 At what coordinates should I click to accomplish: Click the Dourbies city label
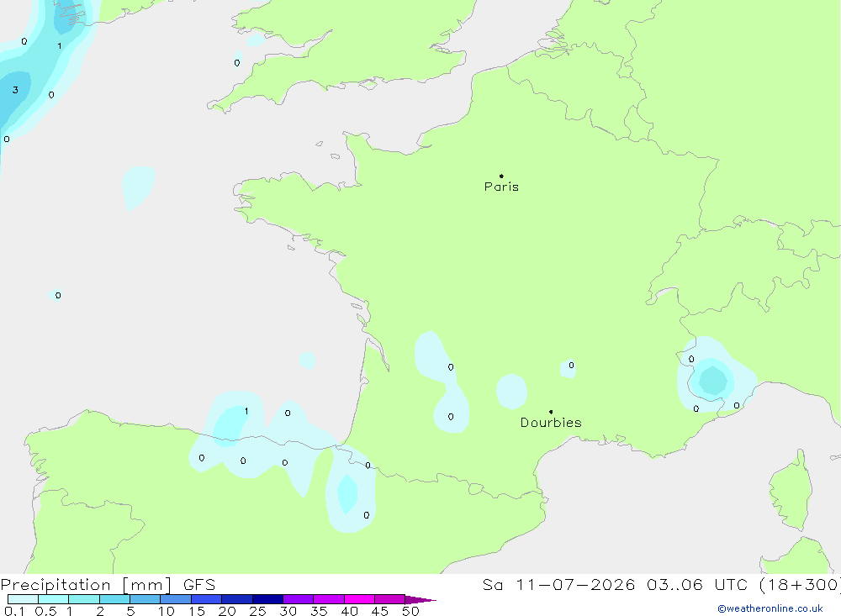pyautogui.click(x=551, y=423)
